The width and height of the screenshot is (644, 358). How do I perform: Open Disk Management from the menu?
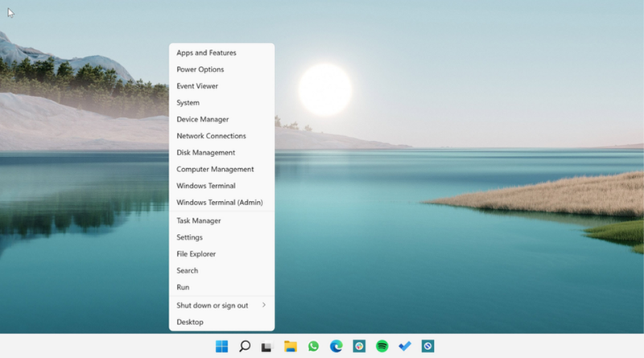pyautogui.click(x=205, y=153)
